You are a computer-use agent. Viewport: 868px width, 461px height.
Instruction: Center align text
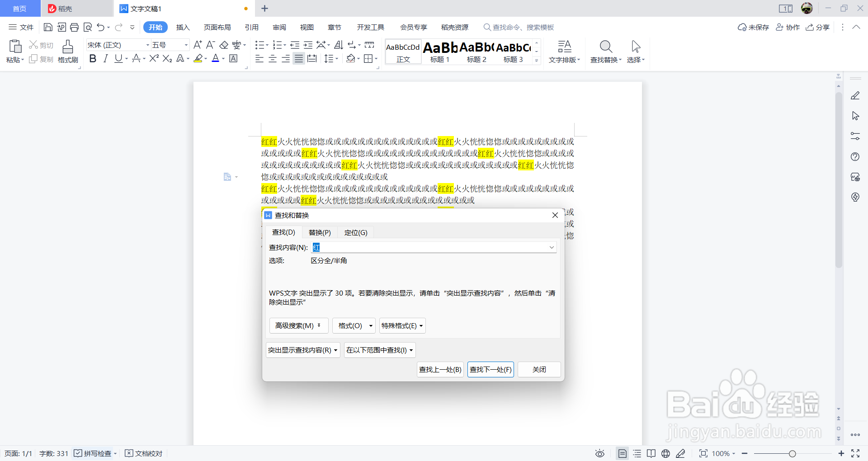tap(273, 58)
